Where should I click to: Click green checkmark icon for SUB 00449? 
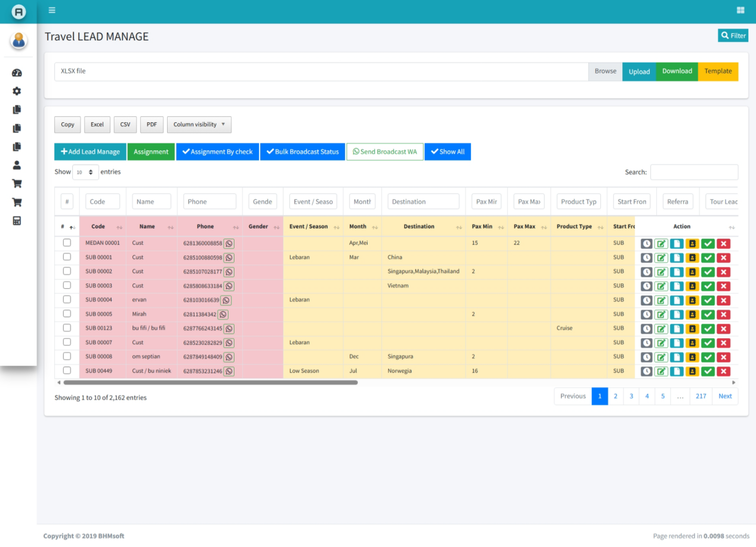tap(708, 371)
